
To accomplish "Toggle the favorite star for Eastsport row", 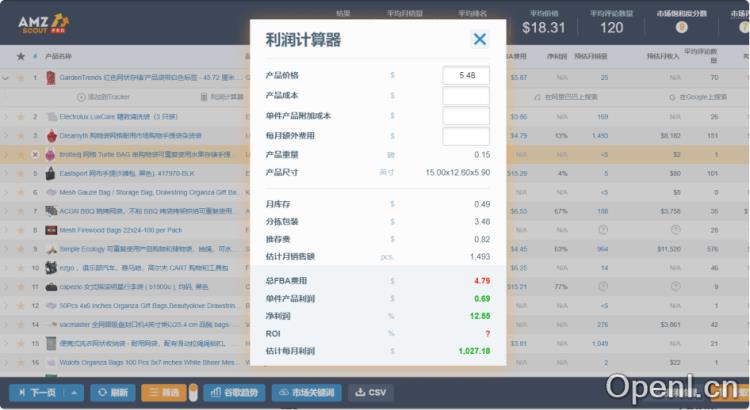I will pyautogui.click(x=19, y=173).
